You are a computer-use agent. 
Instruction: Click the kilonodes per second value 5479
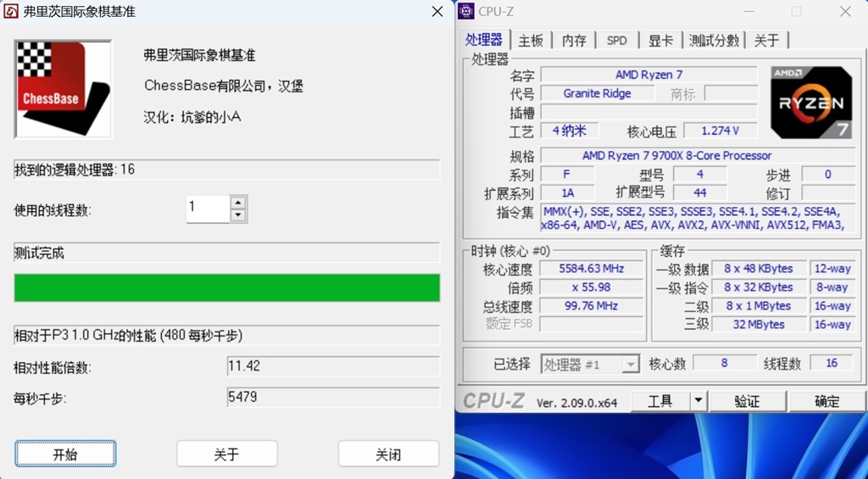pyautogui.click(x=333, y=397)
